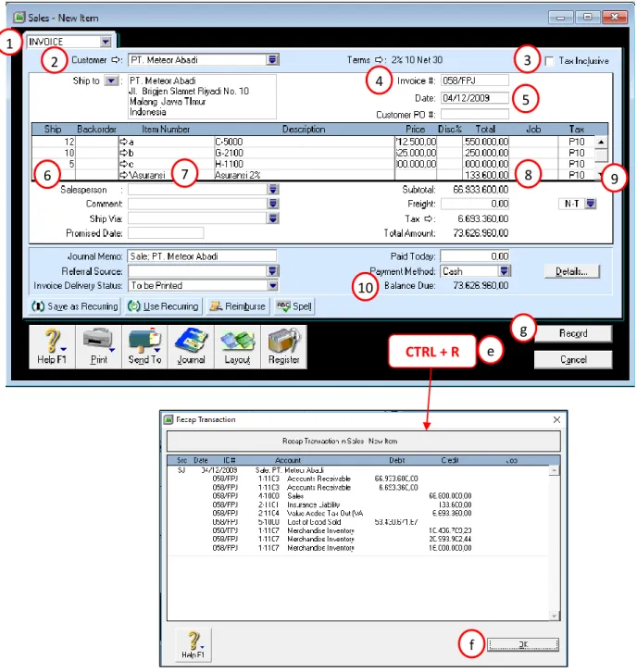
Task: Open the Layout icon
Action: pyautogui.click(x=237, y=346)
